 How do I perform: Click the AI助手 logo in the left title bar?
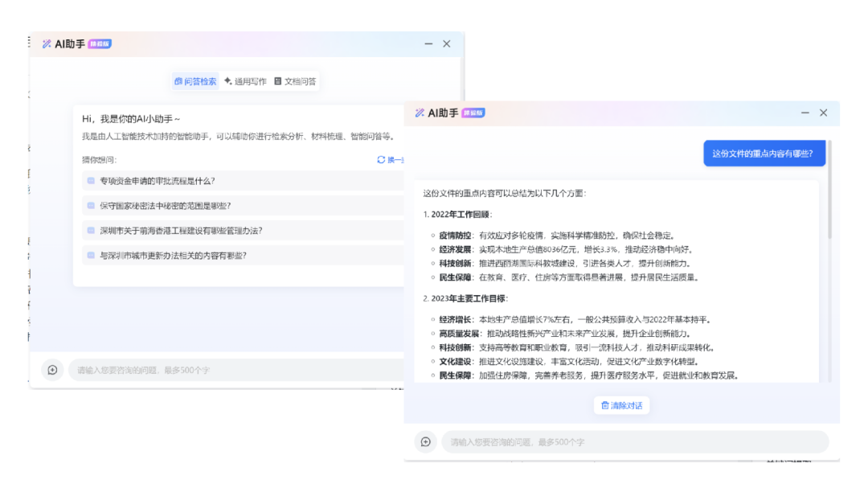tap(46, 43)
